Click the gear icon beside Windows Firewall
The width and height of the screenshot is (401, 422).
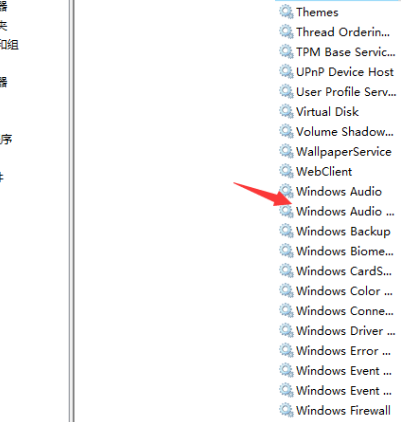pos(286,410)
